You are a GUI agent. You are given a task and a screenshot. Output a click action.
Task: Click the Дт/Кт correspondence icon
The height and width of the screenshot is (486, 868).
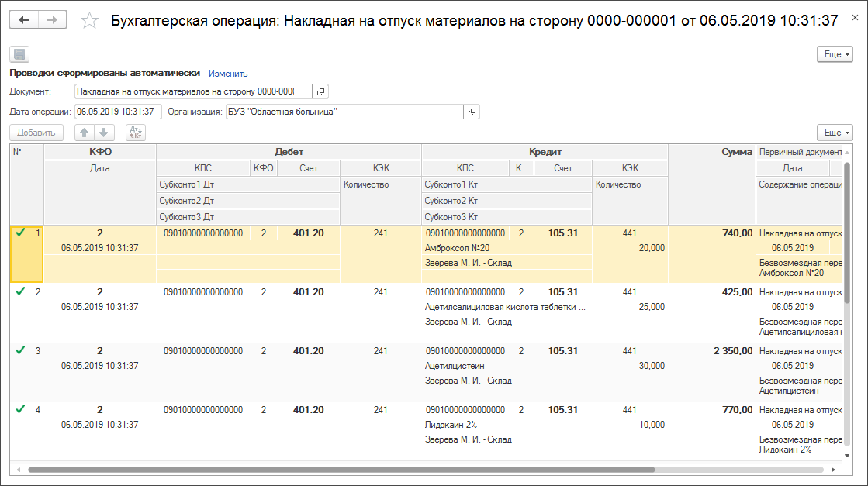[136, 133]
